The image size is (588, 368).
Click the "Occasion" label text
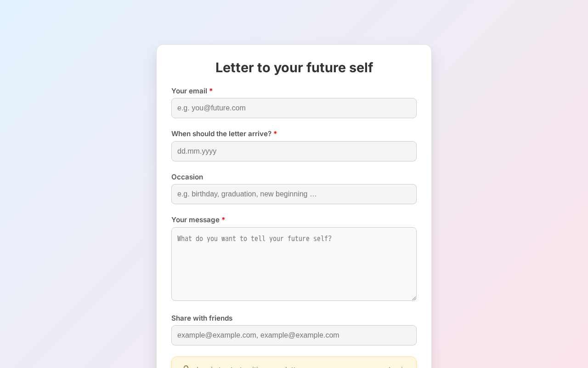click(187, 177)
